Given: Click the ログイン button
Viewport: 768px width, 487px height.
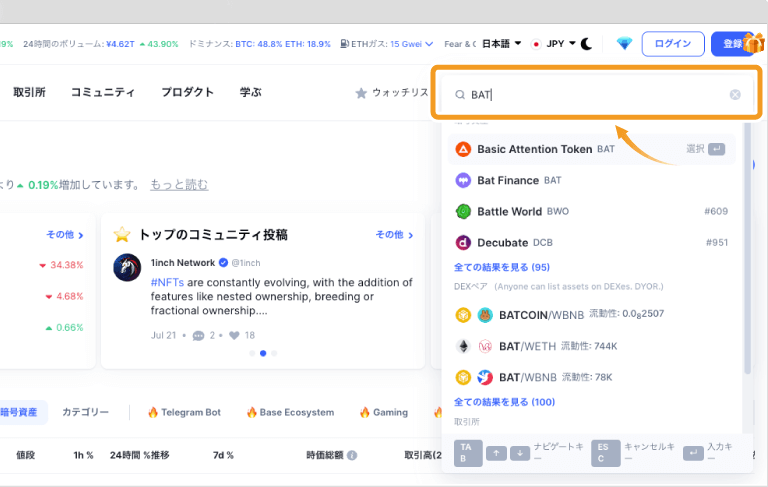Looking at the screenshot, I should pos(673,44).
